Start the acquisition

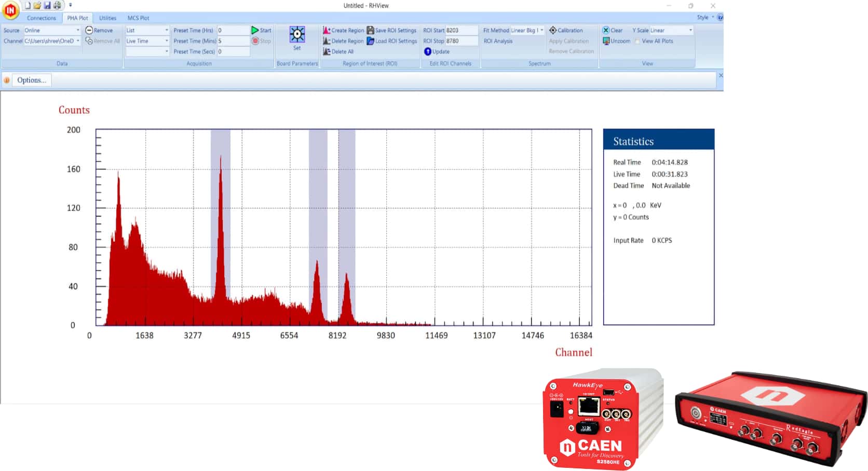click(x=261, y=30)
